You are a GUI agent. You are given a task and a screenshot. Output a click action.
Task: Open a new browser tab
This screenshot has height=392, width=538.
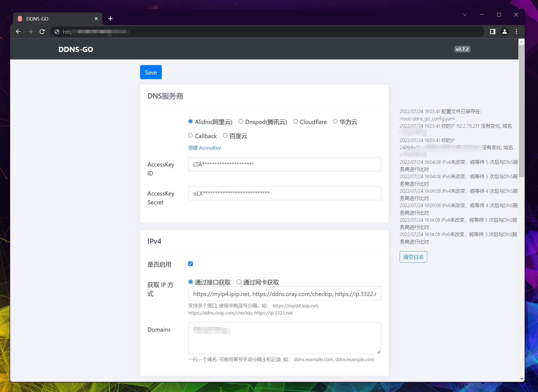110,19
